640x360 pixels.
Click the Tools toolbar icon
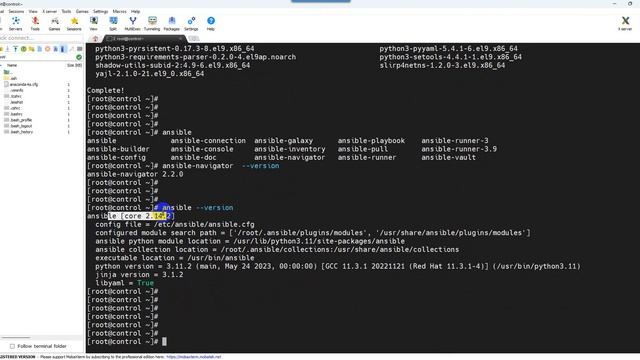point(35,23)
